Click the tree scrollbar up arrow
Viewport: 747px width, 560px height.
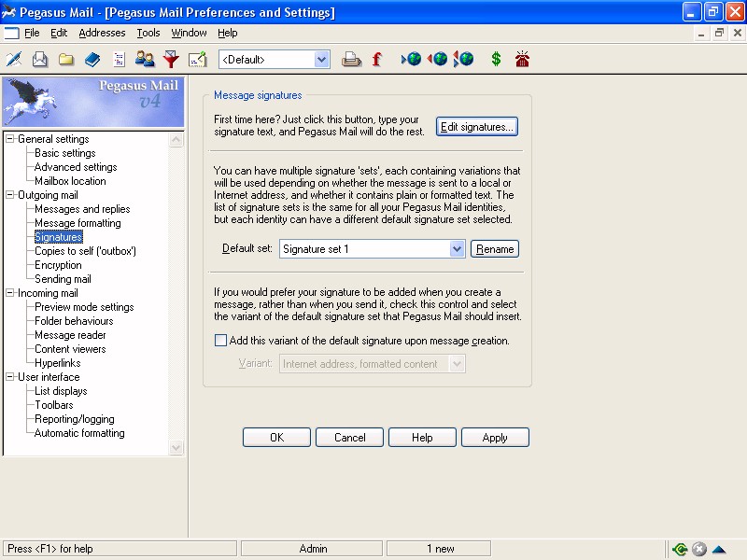(176, 139)
